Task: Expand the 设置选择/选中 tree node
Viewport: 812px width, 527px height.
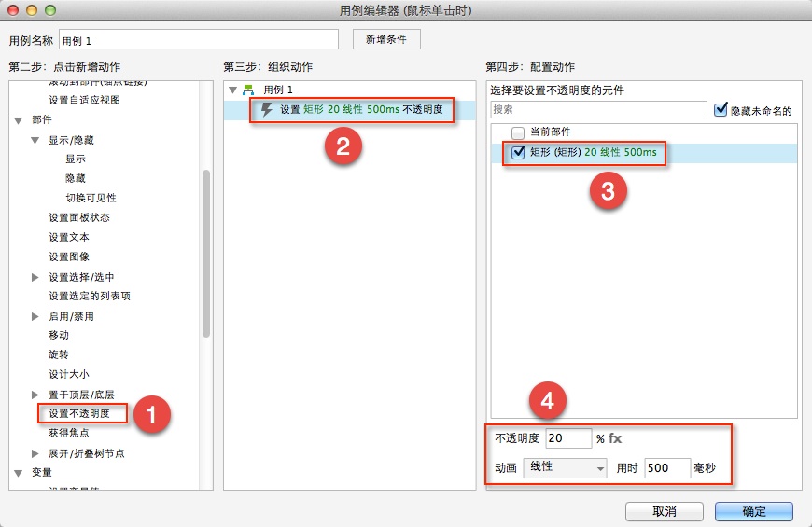Action: coord(35,277)
